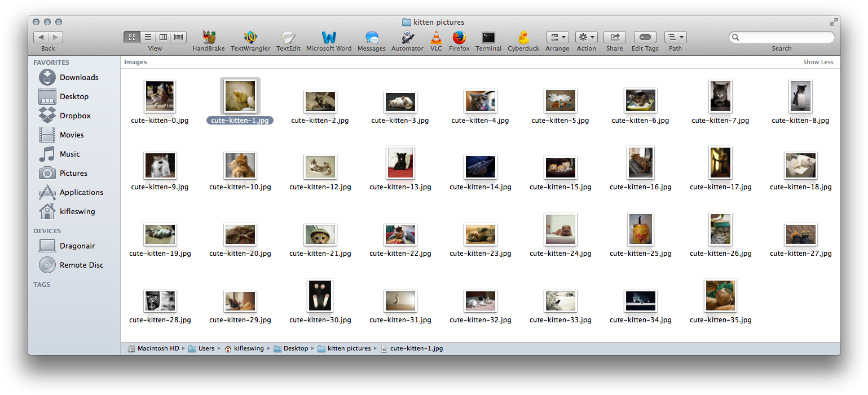Go back to the previous folder
The width and height of the screenshot is (868, 395).
pos(41,37)
